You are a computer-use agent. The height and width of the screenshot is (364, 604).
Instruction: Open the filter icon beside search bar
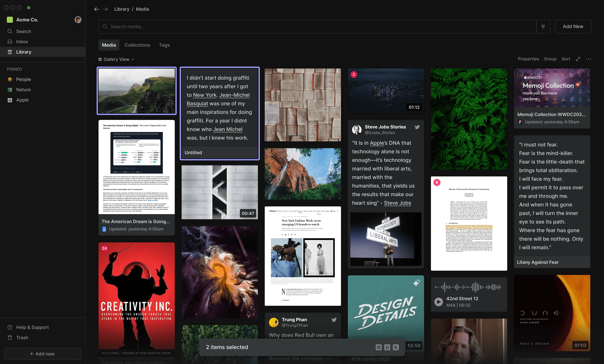(543, 27)
